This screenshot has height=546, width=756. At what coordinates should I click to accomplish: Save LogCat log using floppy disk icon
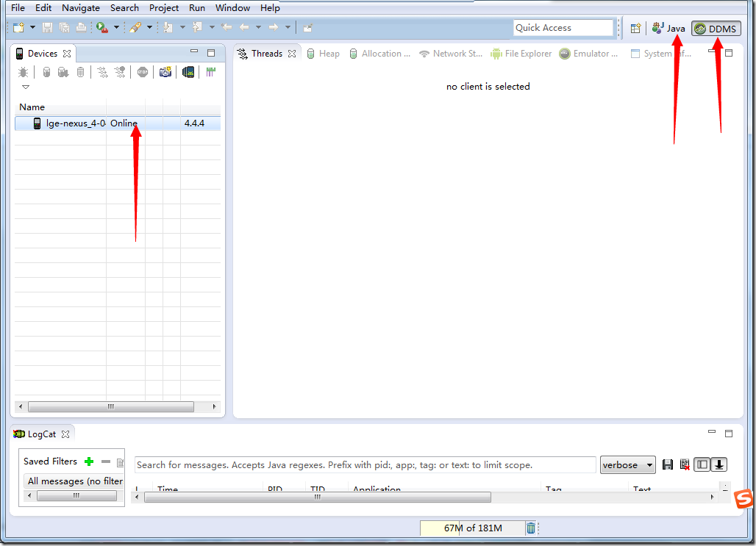[x=668, y=464]
